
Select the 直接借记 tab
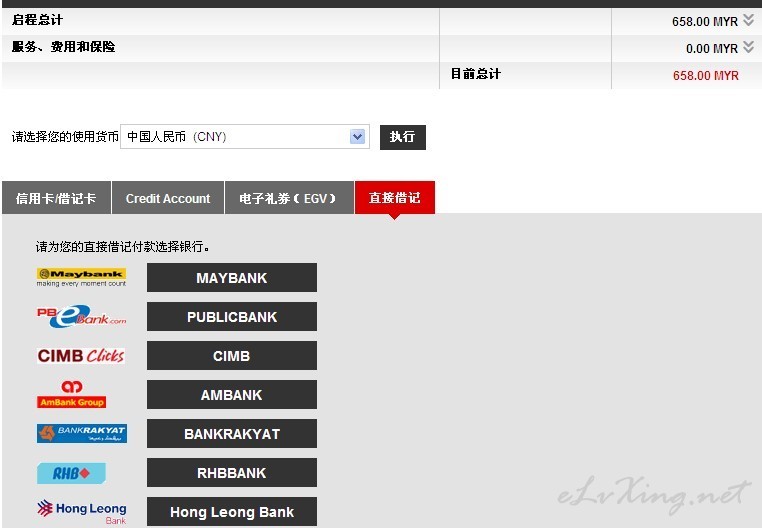(x=395, y=198)
